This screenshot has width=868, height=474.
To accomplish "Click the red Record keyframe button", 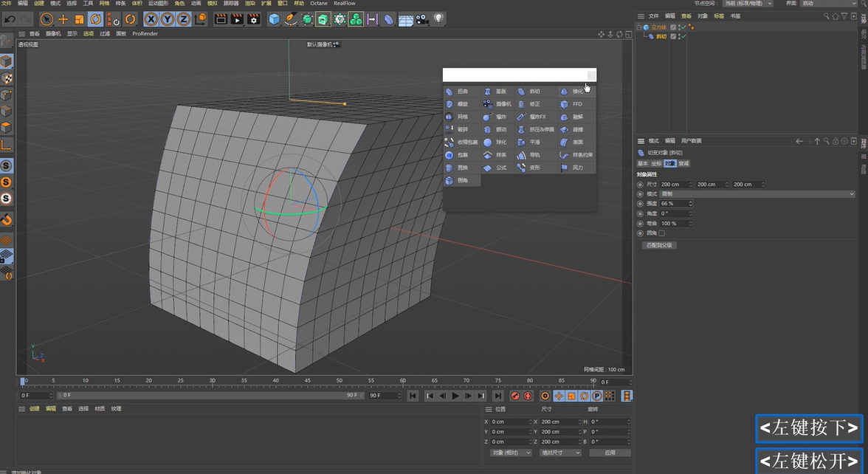I will (x=515, y=396).
